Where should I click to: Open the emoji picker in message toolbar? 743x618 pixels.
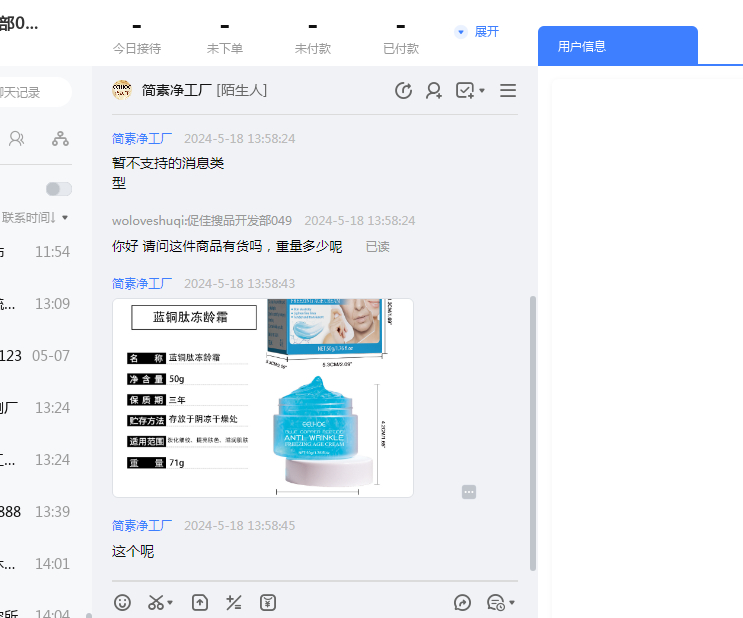click(x=123, y=602)
